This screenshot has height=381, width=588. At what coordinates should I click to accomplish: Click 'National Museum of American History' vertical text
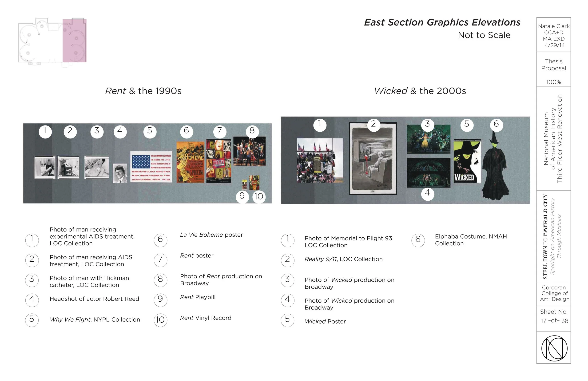coord(550,138)
